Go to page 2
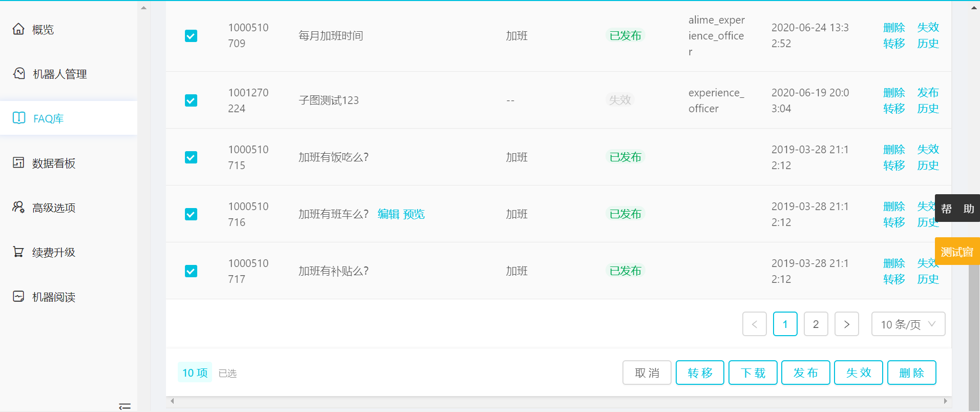This screenshot has height=412, width=980. pyautogui.click(x=816, y=324)
